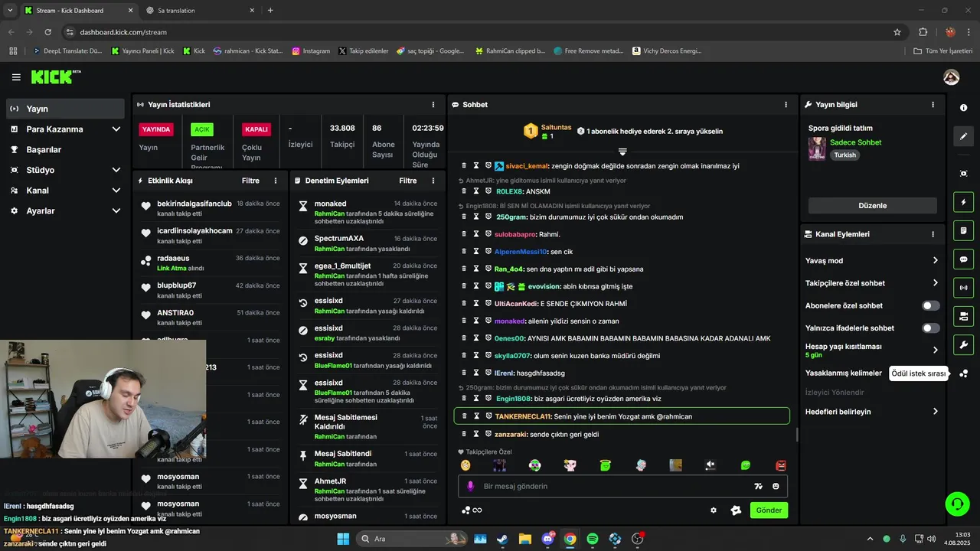Toggle Yalnızca ifadelerle sohbet switch
Viewport: 980px width, 551px height.
pos(930,328)
